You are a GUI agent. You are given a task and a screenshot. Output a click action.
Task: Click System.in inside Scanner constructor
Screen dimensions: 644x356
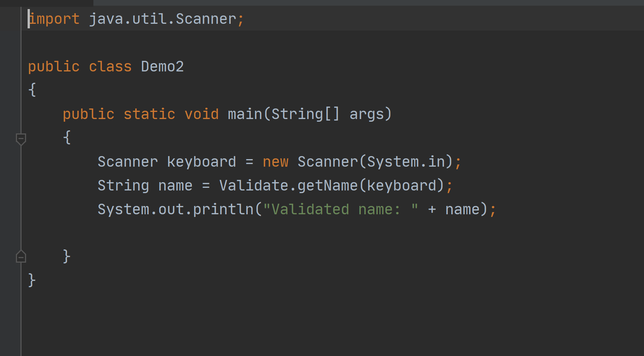[406, 162]
